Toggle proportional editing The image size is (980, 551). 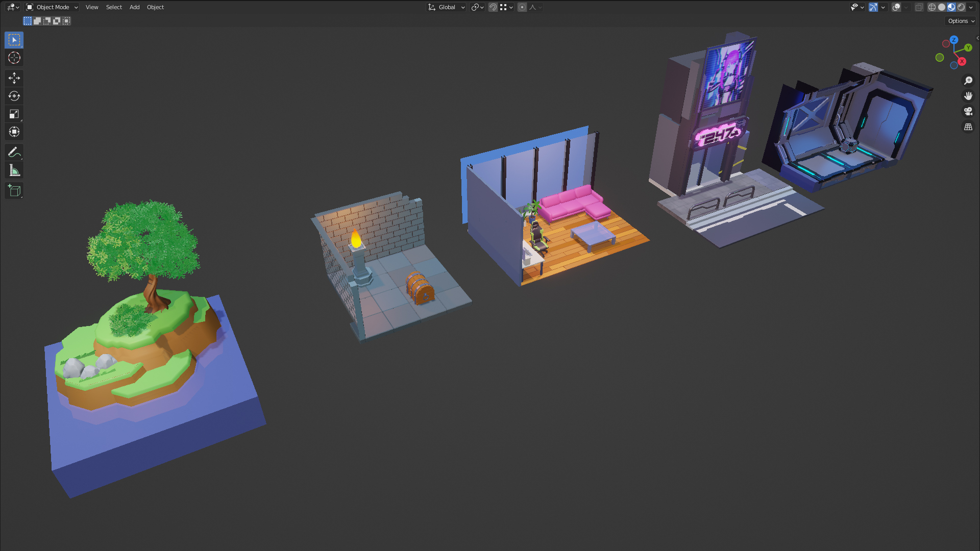(x=522, y=7)
